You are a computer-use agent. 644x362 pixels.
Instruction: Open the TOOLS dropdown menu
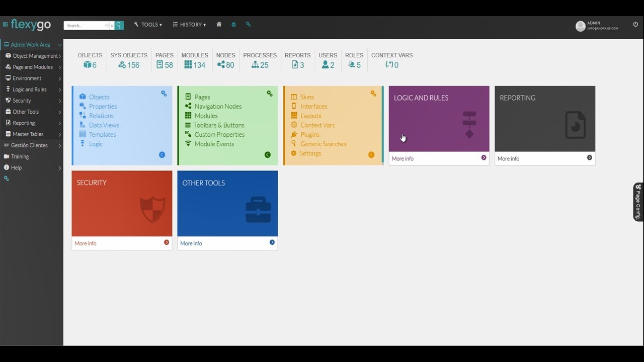[x=148, y=25]
